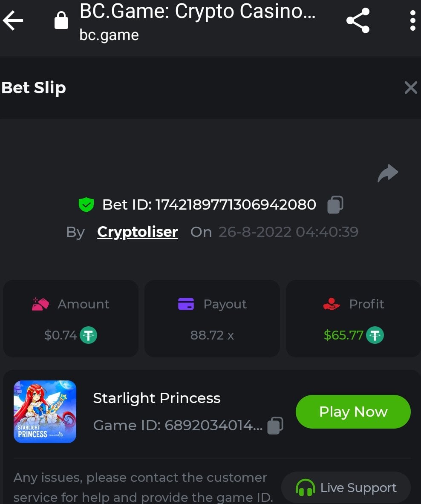Tap the browser back arrow

pyautogui.click(x=13, y=20)
